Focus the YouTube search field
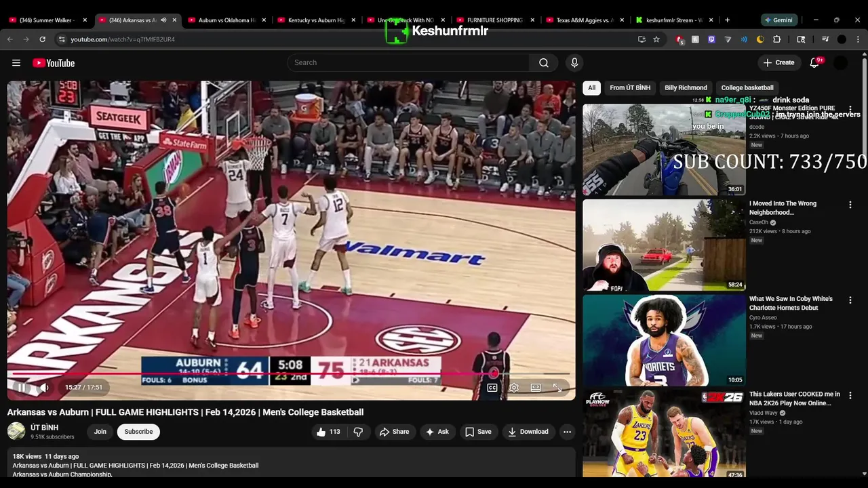Screen dimensions: 868x488 408,62
